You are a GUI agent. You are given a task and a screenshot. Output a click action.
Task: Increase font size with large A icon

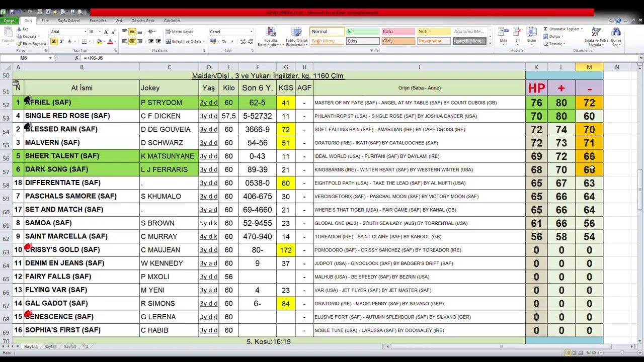point(106,32)
